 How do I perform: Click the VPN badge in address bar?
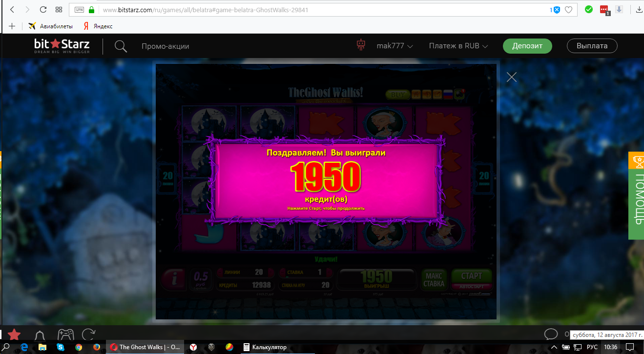(79, 10)
